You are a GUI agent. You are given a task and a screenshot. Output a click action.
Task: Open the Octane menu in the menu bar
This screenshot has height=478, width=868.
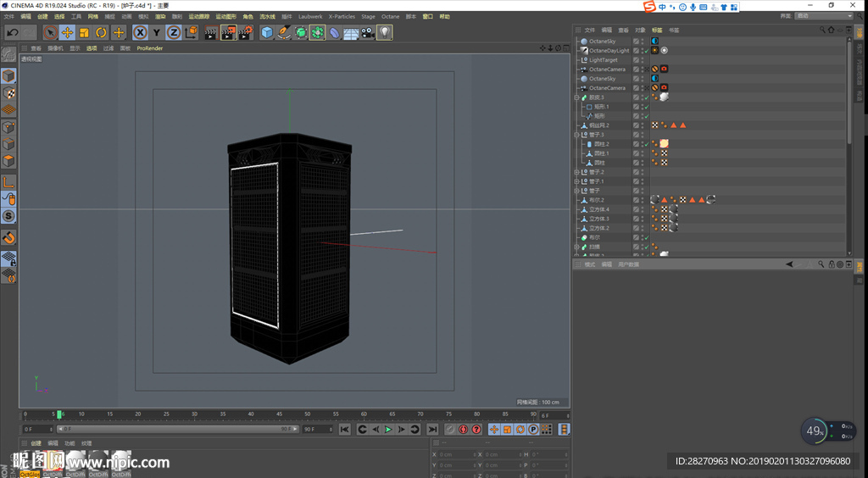coord(390,16)
